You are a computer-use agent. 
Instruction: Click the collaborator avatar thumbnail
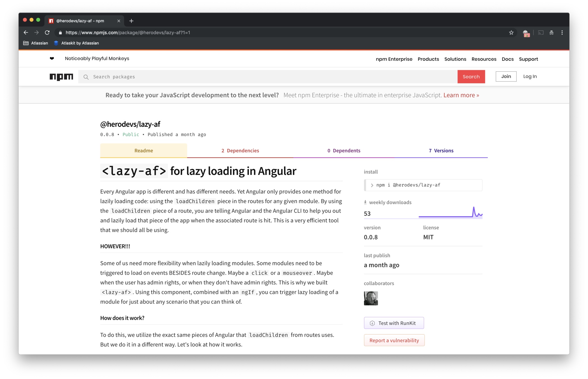pyautogui.click(x=371, y=298)
